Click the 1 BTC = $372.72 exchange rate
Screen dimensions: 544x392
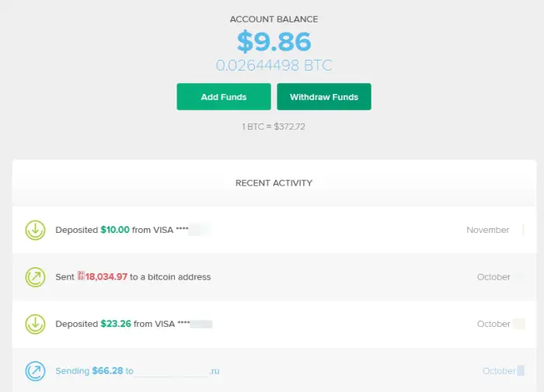(274, 127)
